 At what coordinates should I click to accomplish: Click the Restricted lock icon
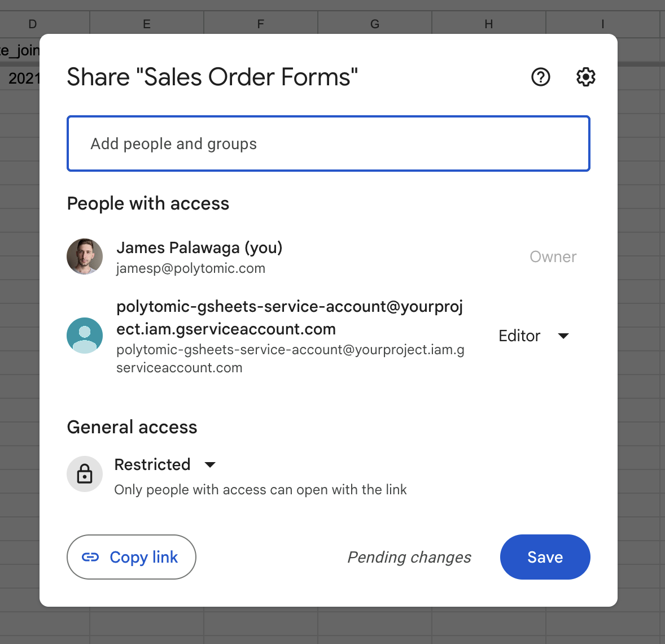point(85,474)
